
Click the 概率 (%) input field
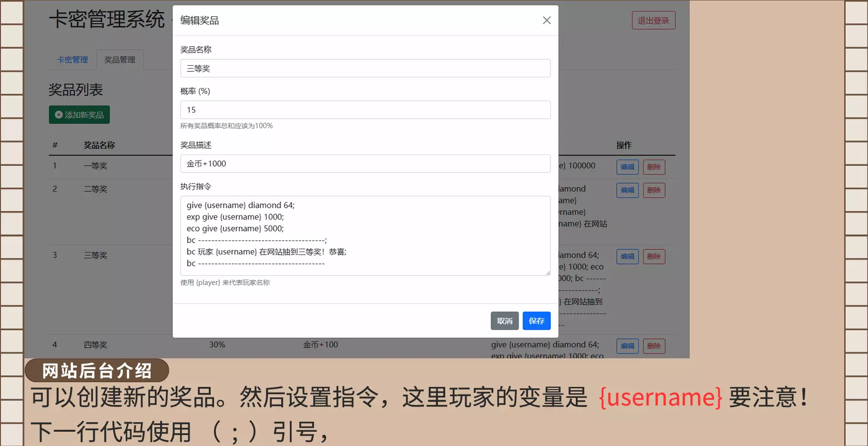click(365, 110)
